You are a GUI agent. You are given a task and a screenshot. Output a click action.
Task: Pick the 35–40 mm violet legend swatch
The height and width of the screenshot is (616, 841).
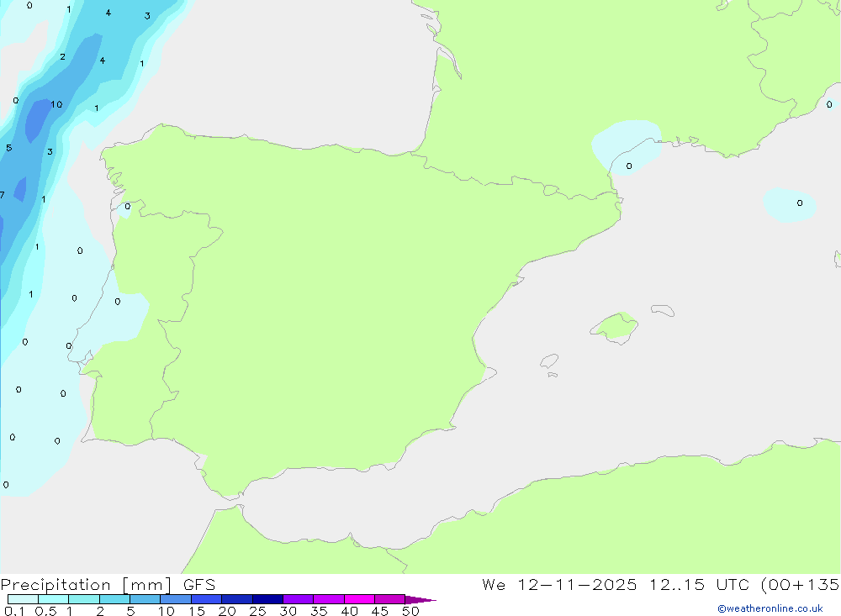tap(328, 599)
